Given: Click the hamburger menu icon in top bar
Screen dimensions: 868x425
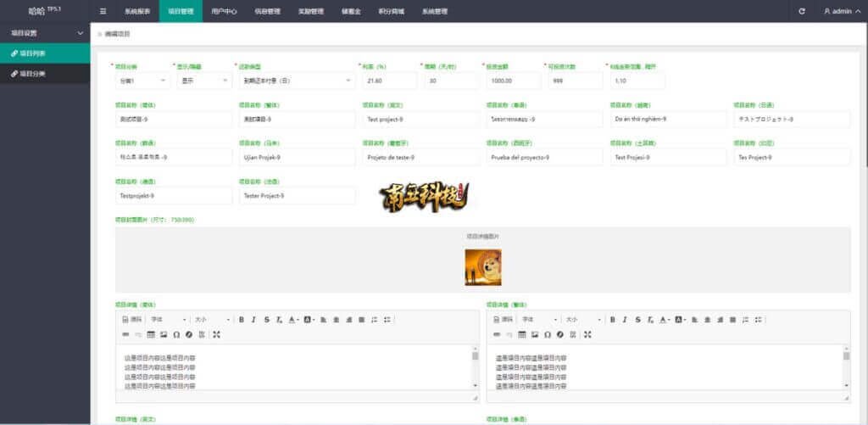Looking at the screenshot, I should [x=103, y=11].
